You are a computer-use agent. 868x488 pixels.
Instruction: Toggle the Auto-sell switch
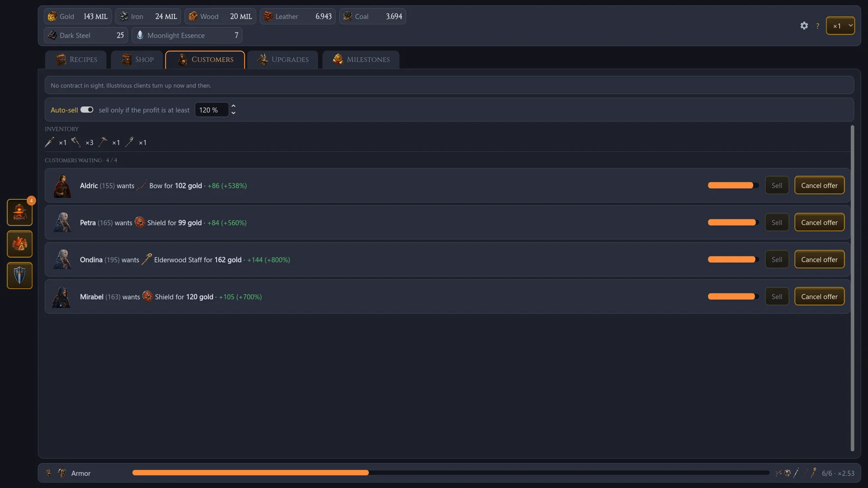coord(87,110)
